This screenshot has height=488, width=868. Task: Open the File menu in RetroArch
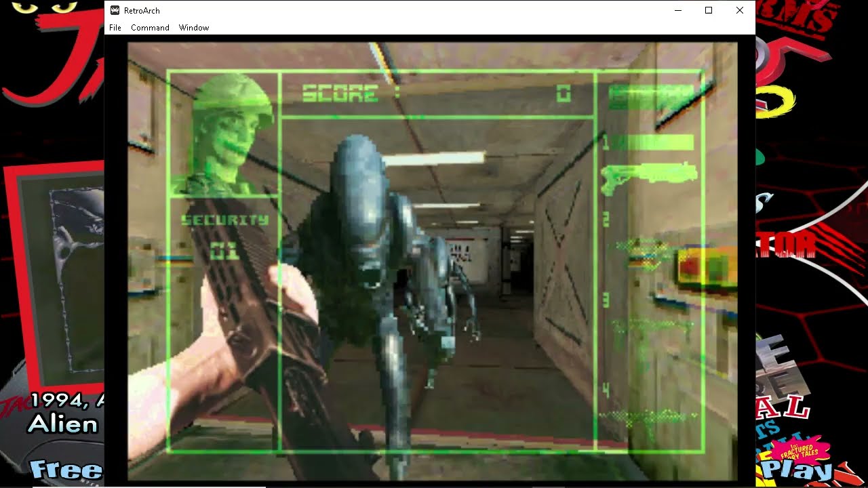(115, 28)
